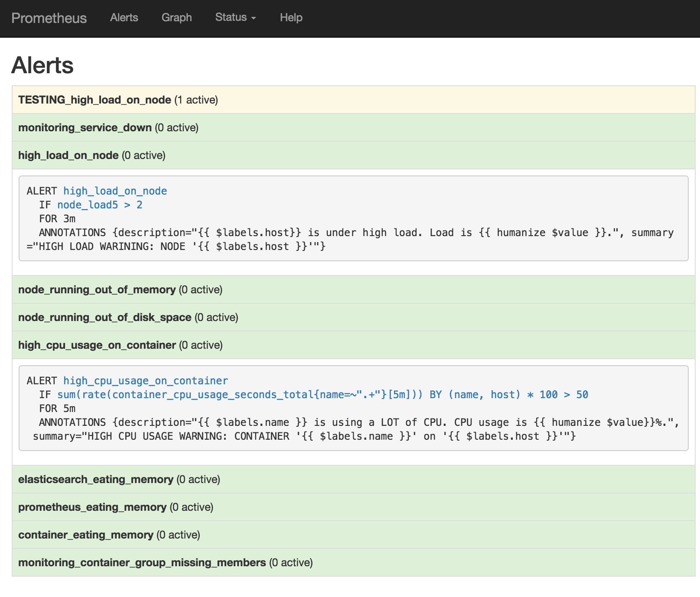Expand the monitoring_service_down alert
Screen dimensions: 700x597
coord(354,128)
